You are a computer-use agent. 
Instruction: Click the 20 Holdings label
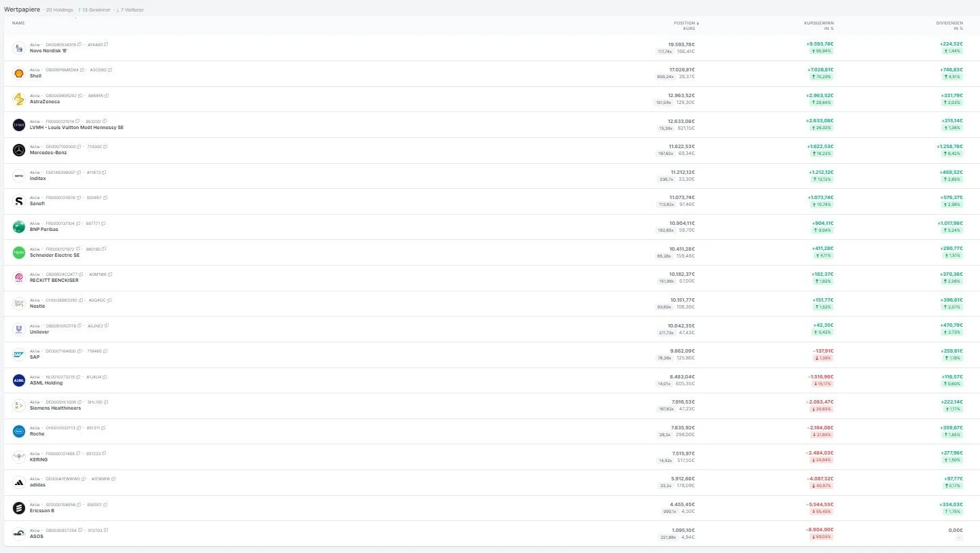[x=59, y=10]
